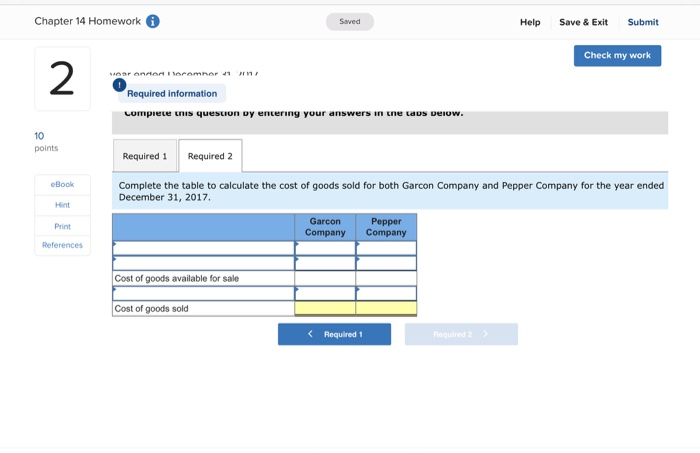Go back with the blue Required 1 button
Viewport: 700px width, 453px height.
pos(334,334)
